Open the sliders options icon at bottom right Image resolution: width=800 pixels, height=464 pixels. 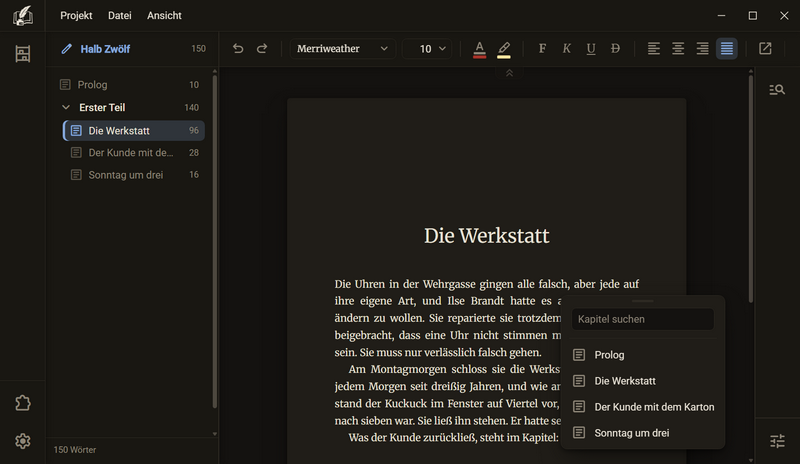[x=777, y=441]
